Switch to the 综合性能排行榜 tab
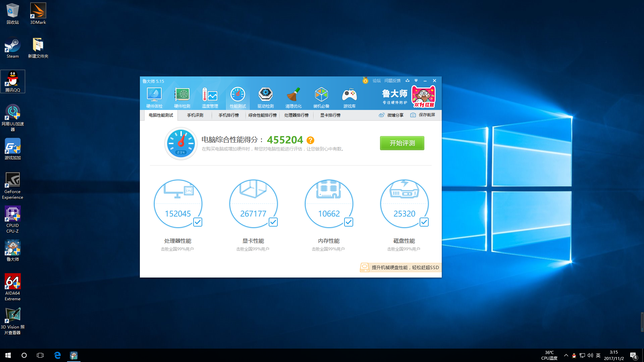Screen dimensions: 644x362 pyautogui.click(x=263, y=115)
